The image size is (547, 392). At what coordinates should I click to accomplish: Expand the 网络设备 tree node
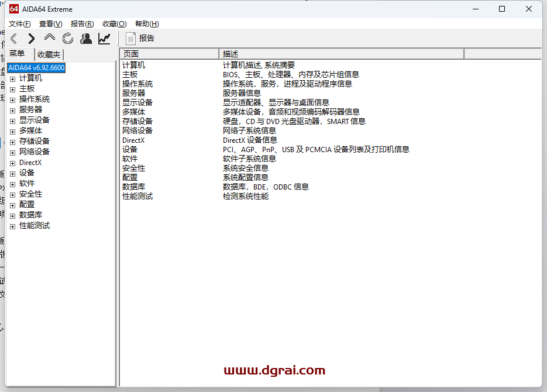[12, 153]
